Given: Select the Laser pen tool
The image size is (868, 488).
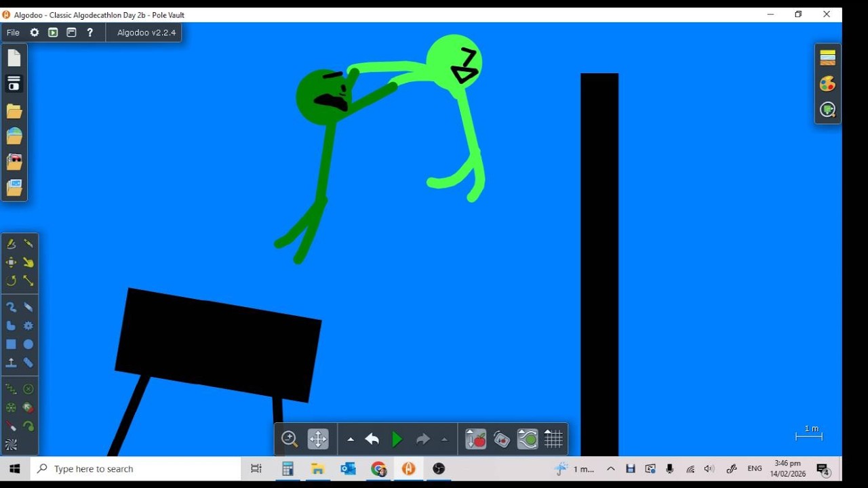Looking at the screenshot, I should [11, 426].
